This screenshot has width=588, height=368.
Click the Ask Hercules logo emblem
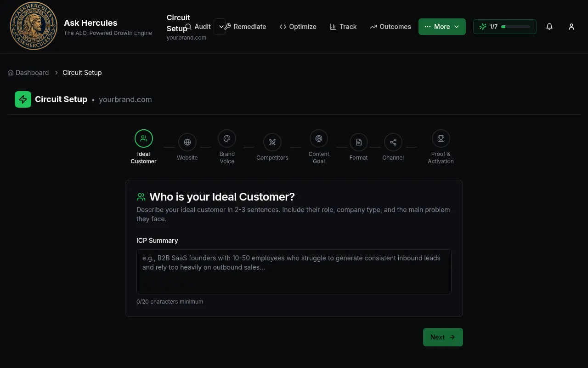coord(34,26)
